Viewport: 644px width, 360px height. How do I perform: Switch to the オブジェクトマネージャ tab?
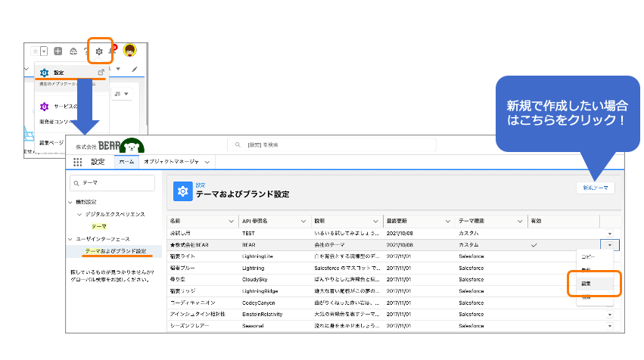click(x=171, y=162)
